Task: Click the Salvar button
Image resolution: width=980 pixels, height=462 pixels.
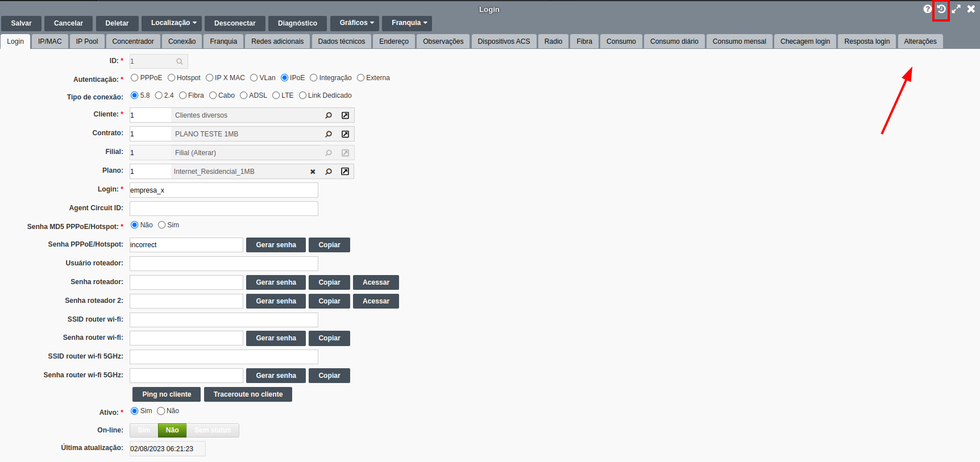Action: point(21,23)
